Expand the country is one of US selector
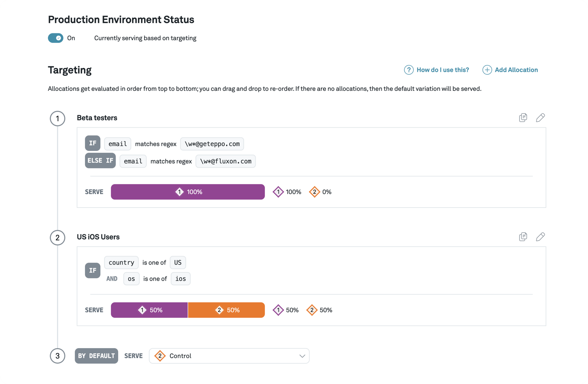This screenshot has height=384, width=588. click(178, 262)
